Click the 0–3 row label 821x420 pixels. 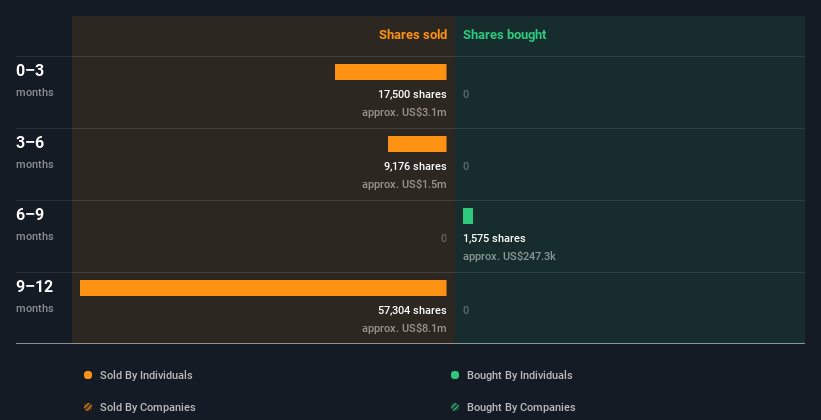[30, 70]
